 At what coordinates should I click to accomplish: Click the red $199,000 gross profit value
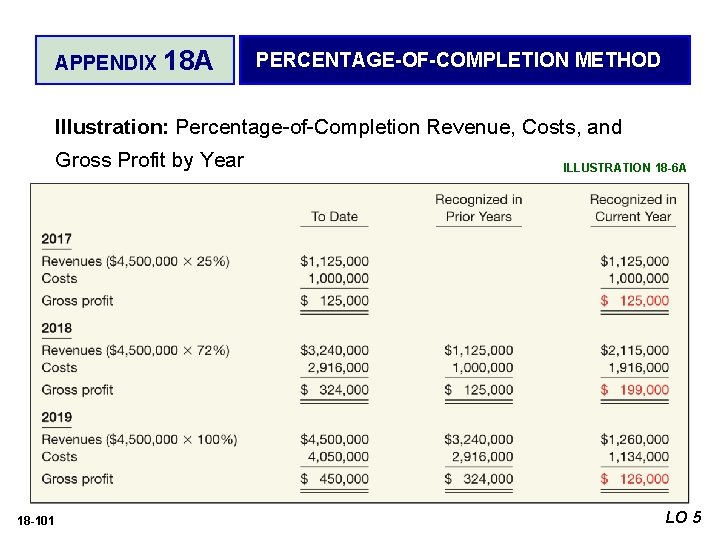[635, 390]
